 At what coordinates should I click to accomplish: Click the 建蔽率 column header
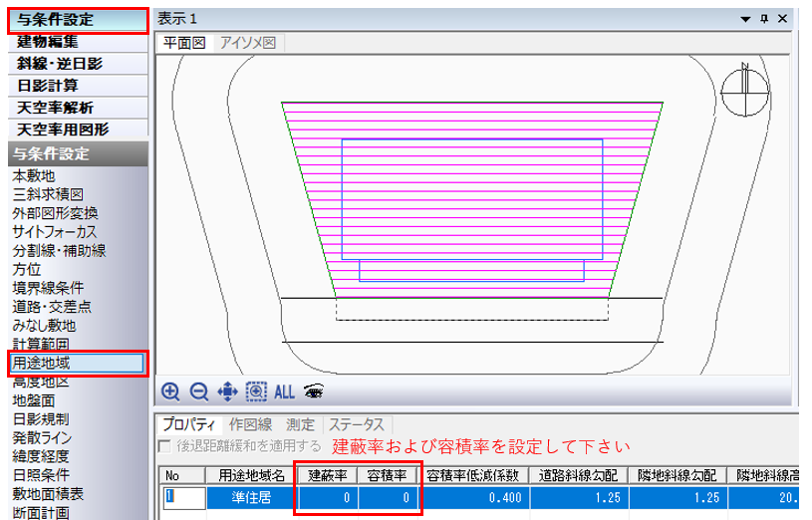(x=328, y=475)
